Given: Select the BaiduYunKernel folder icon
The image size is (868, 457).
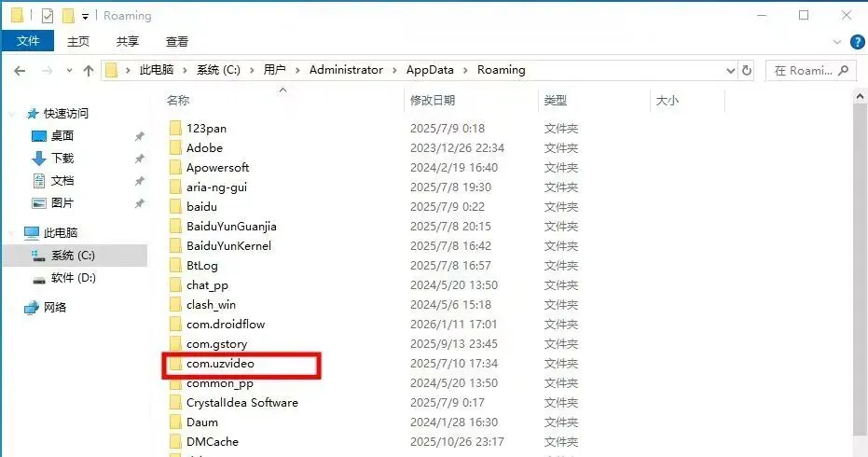Looking at the screenshot, I should [x=175, y=246].
